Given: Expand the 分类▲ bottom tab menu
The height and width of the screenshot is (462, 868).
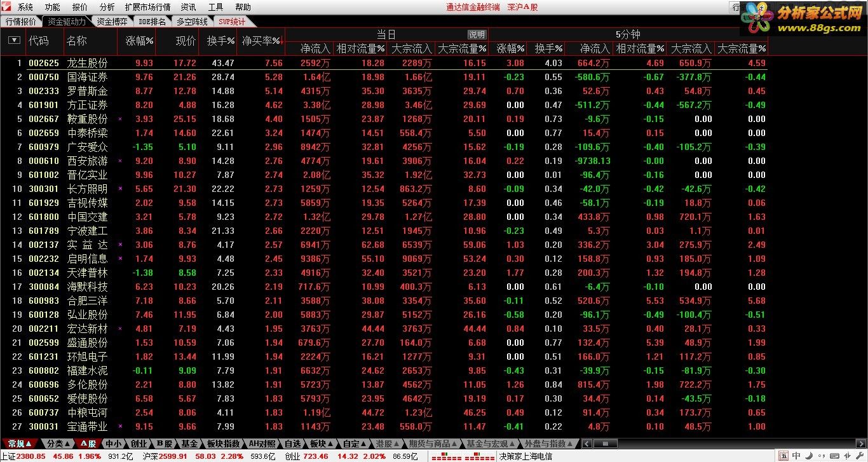Looking at the screenshot, I should click(59, 444).
